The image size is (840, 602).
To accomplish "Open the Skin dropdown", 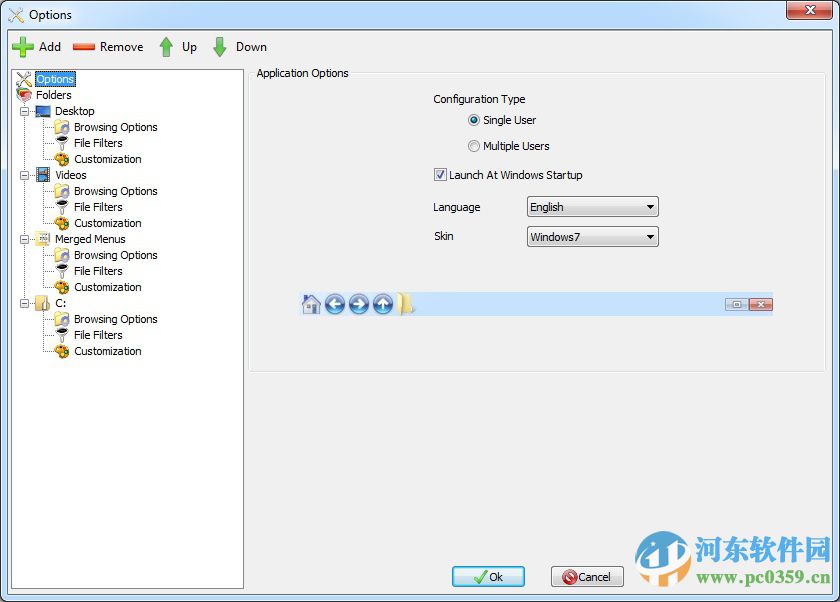I will (x=592, y=237).
